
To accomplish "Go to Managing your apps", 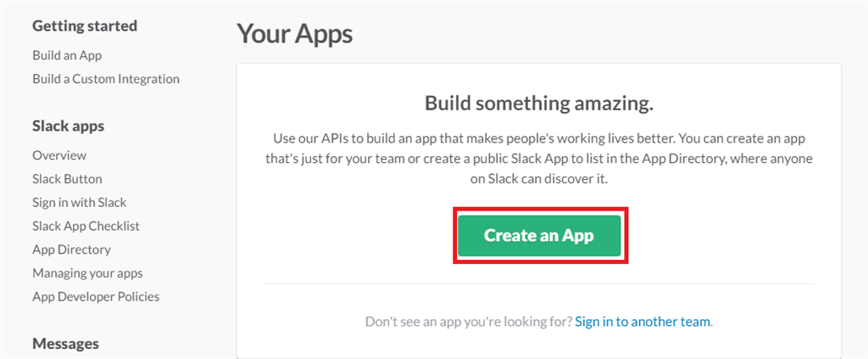I will pos(87,273).
